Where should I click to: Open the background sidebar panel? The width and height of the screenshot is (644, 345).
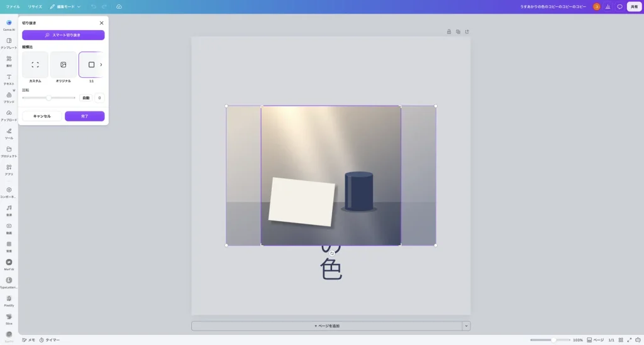pyautogui.click(x=9, y=246)
